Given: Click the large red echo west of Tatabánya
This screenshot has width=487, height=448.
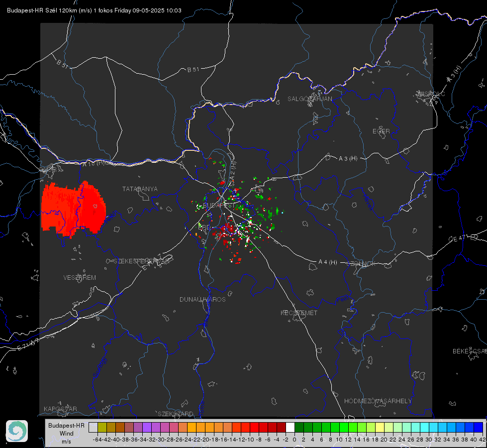Looking at the screenshot, I should (x=74, y=210).
